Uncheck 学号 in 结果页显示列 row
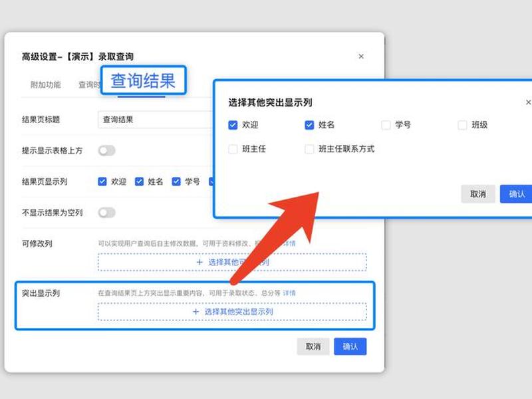The image size is (532, 399). [x=176, y=182]
